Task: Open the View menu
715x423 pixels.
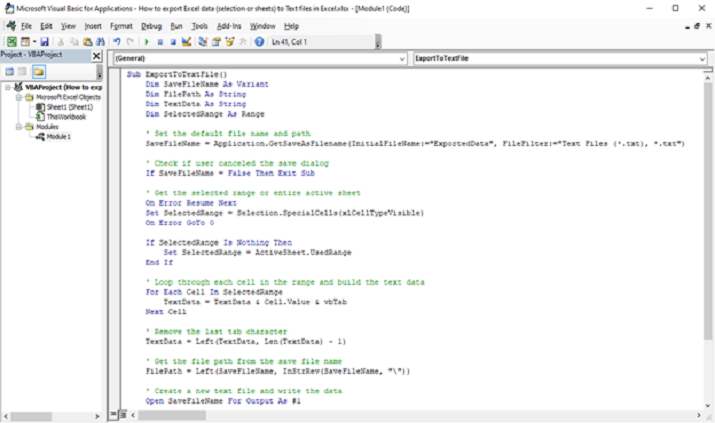Action: click(x=68, y=26)
